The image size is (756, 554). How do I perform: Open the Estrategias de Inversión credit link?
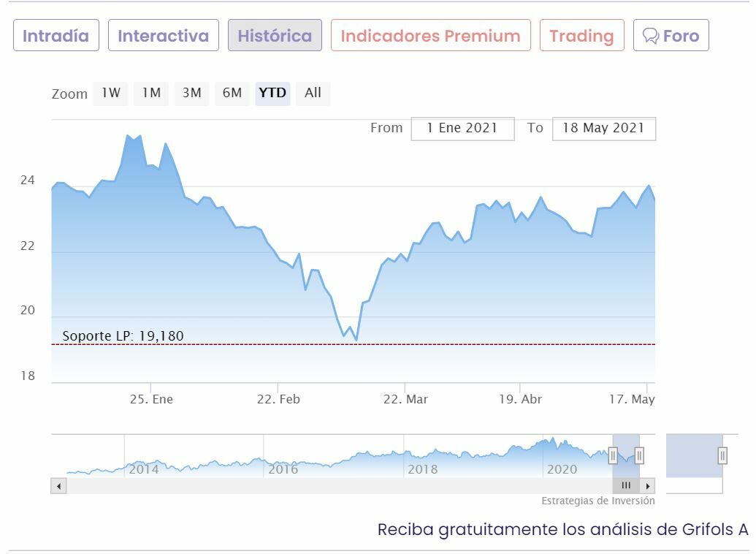(x=597, y=501)
